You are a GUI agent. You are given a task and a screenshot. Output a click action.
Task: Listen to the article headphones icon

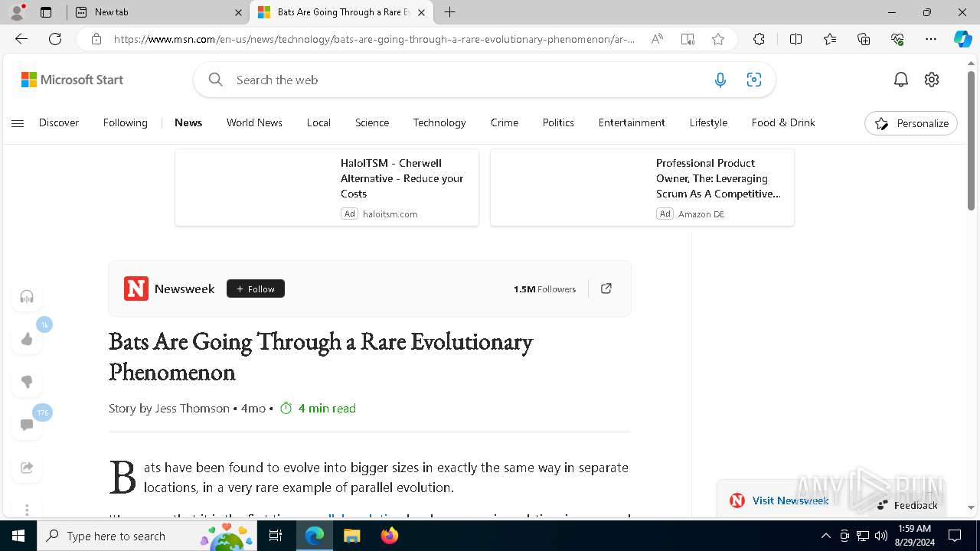pos(27,296)
